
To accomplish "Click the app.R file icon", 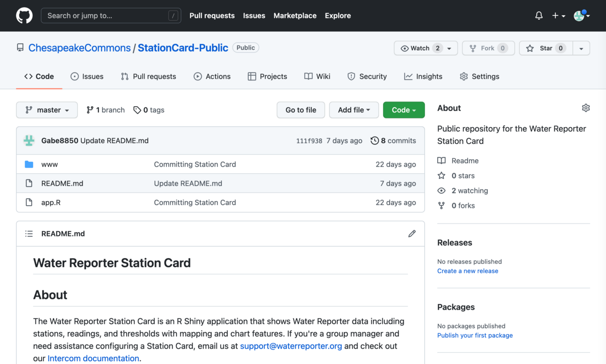I will click(x=29, y=203).
